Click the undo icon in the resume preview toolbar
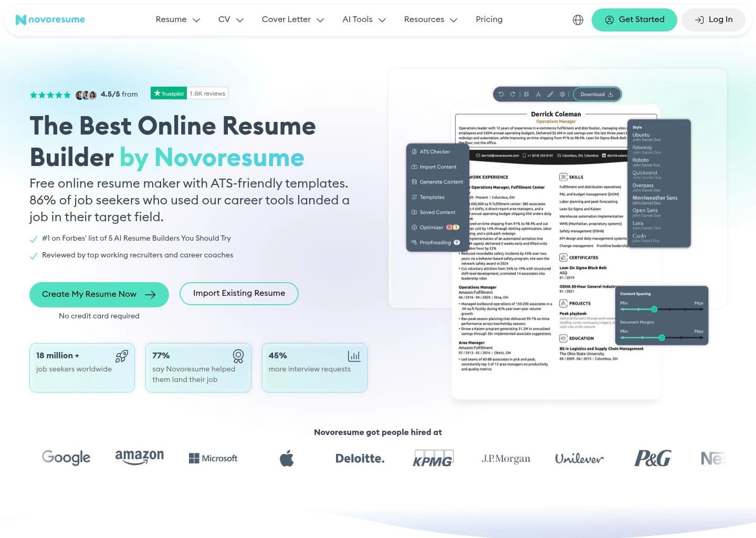Viewport: 756px width, 538px height. [501, 95]
